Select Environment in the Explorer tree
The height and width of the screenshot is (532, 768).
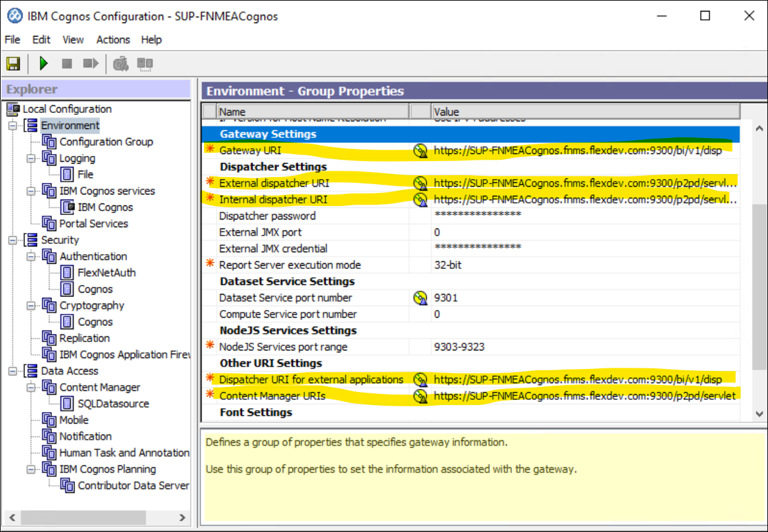[70, 125]
